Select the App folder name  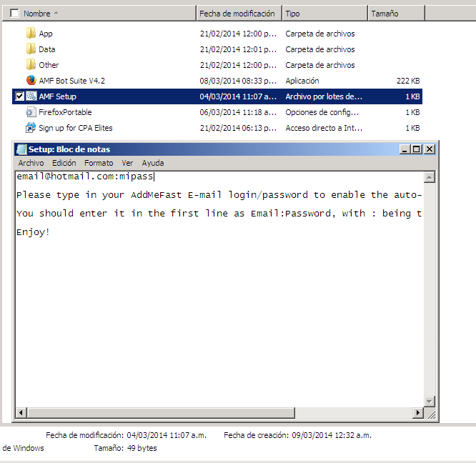(x=46, y=34)
